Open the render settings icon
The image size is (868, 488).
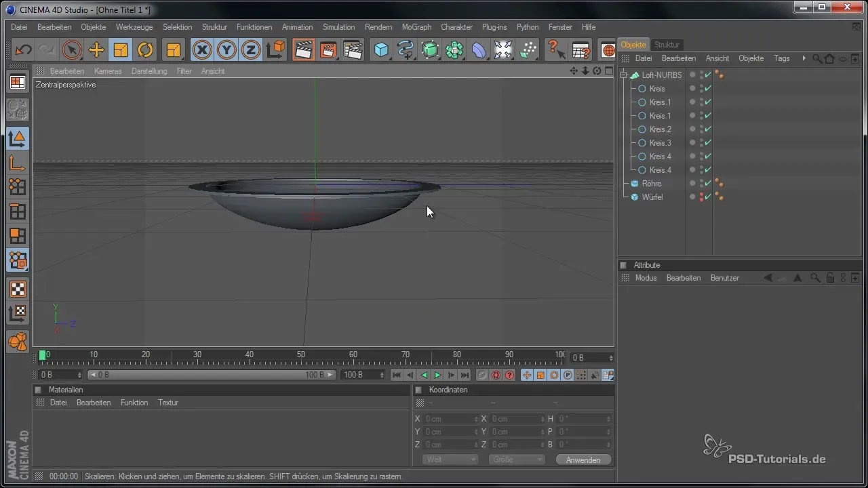[x=352, y=49]
